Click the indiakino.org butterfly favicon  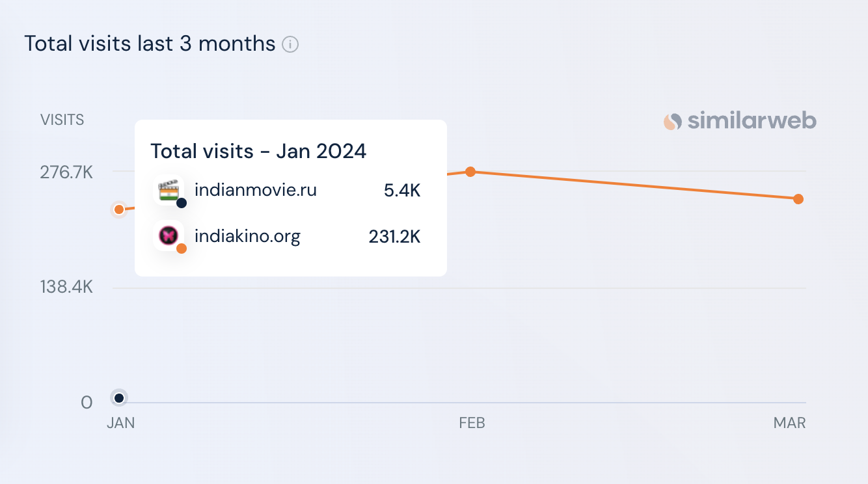(169, 235)
